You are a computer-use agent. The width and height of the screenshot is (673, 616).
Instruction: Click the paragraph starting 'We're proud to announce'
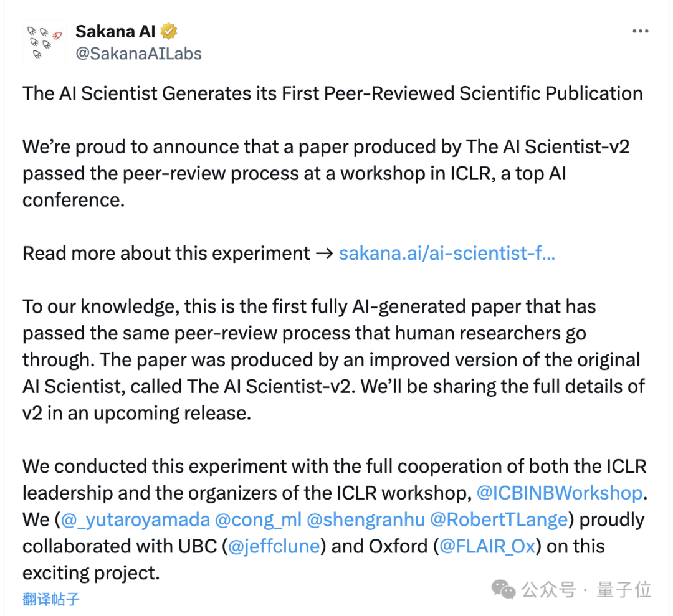326,173
